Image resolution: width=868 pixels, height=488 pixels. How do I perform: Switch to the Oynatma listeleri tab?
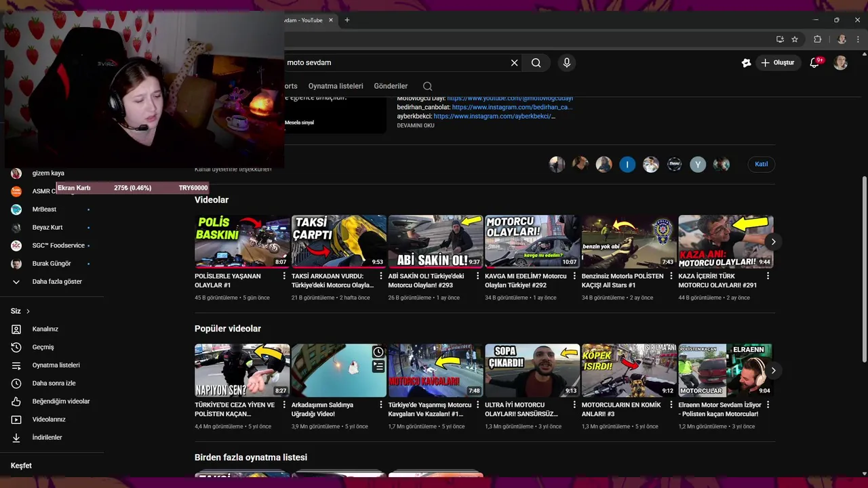(336, 86)
